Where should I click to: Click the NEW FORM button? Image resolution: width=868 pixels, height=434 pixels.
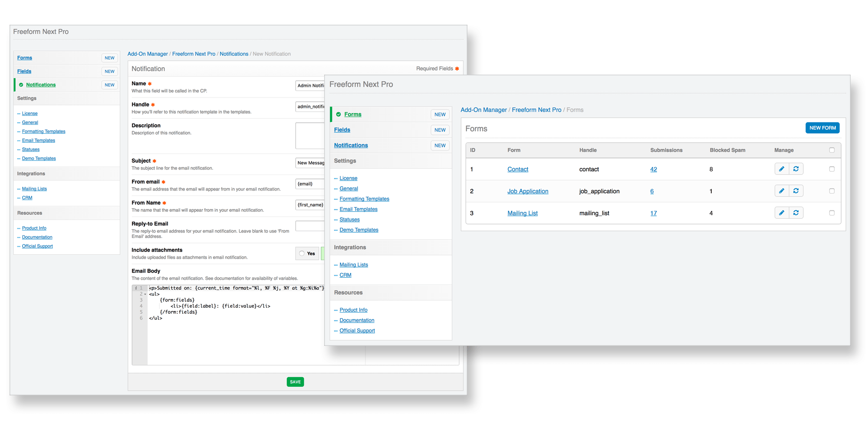[x=822, y=128]
